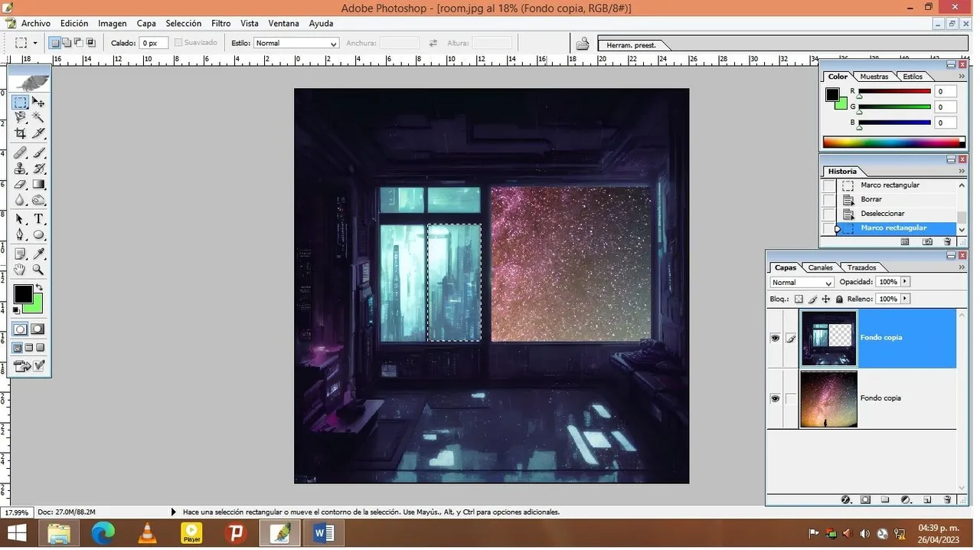
Task: Create a new layer group folder
Action: [x=885, y=499]
